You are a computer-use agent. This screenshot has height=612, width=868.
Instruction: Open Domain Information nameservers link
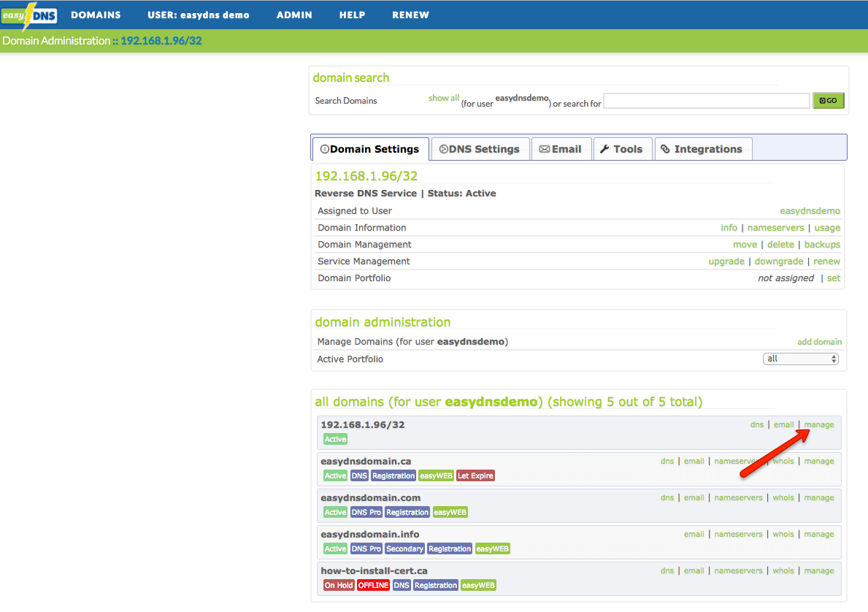coord(775,228)
